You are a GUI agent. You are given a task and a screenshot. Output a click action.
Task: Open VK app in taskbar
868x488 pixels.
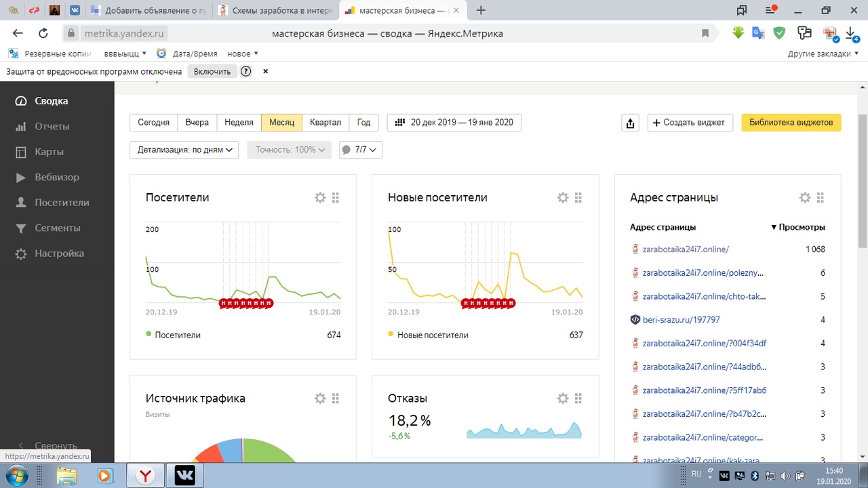click(x=184, y=475)
